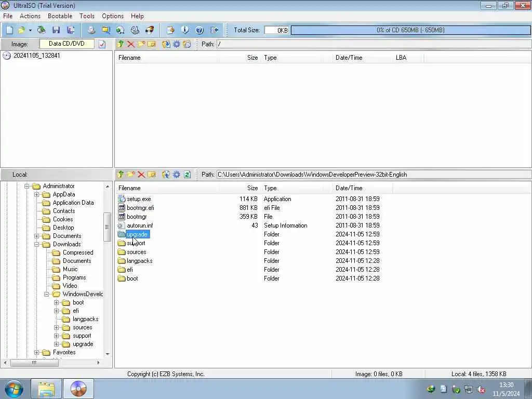Screen dimensions: 532x399
Task: Sort the Local list by Date/Time header
Action: [363, 188]
